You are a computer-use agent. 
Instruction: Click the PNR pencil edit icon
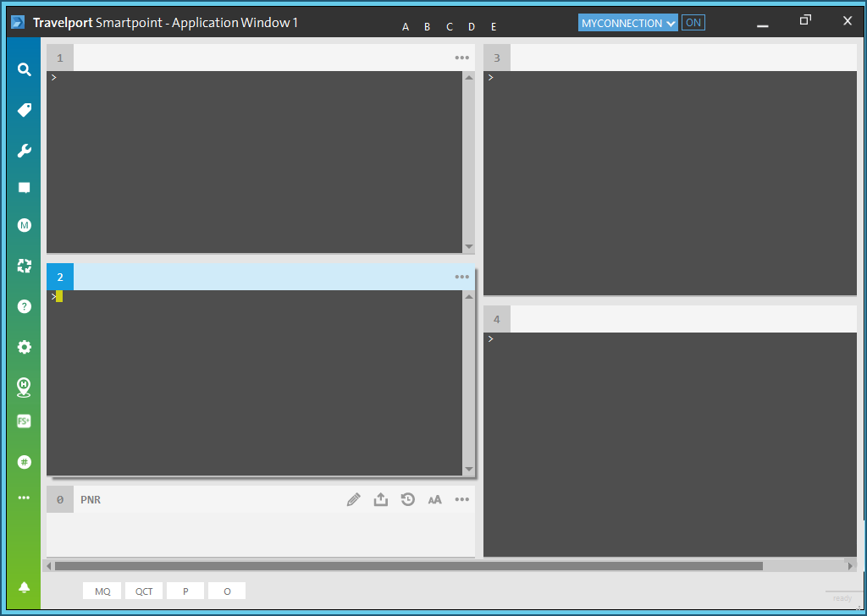pyautogui.click(x=354, y=500)
